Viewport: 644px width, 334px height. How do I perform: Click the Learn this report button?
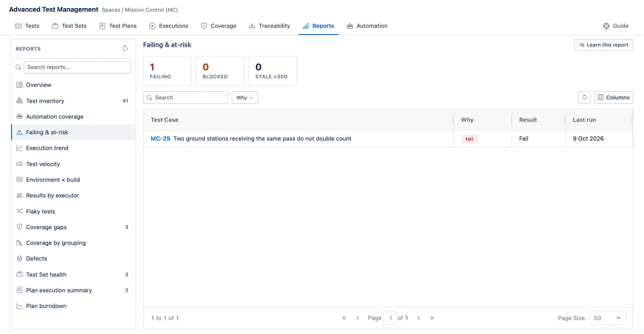[x=604, y=45]
